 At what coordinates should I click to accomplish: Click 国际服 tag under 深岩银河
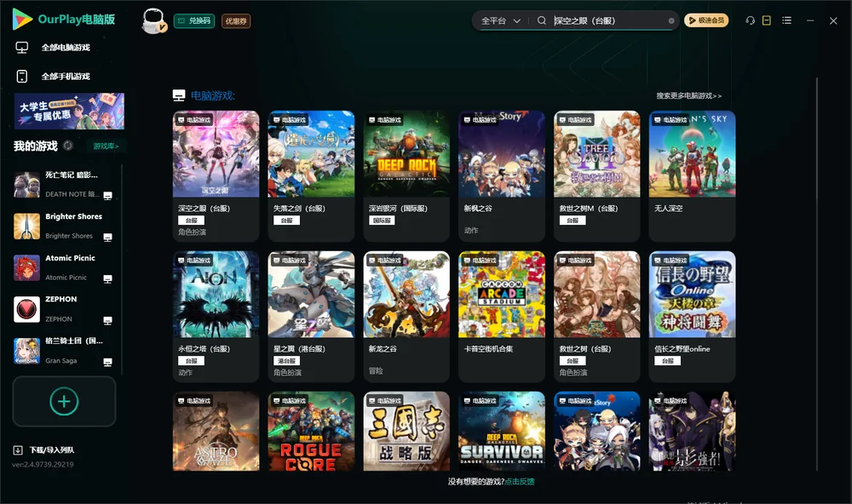click(382, 220)
